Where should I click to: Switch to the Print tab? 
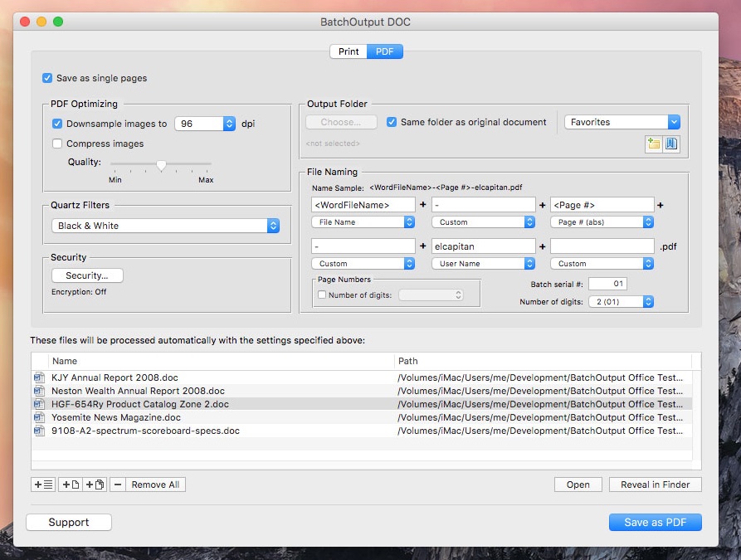(349, 51)
